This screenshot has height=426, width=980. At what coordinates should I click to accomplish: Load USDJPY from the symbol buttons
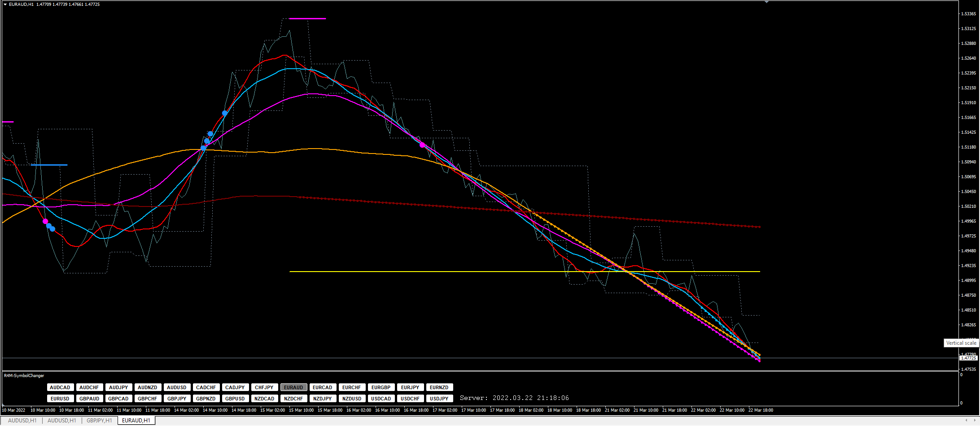click(x=439, y=399)
